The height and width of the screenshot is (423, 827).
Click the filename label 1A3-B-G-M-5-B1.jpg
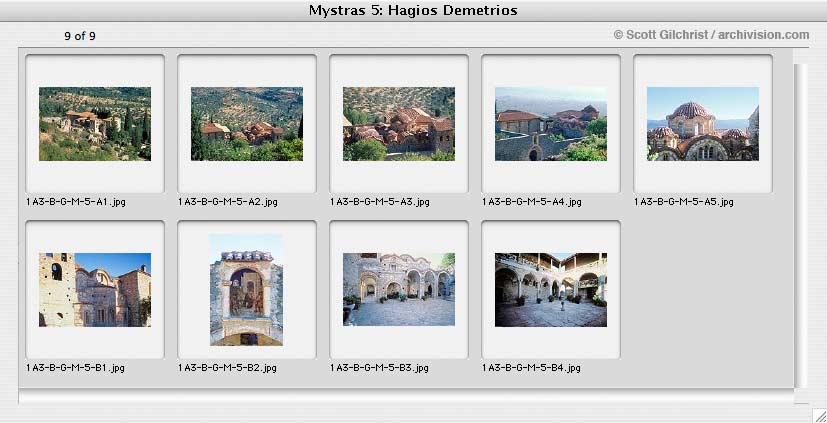click(75, 368)
